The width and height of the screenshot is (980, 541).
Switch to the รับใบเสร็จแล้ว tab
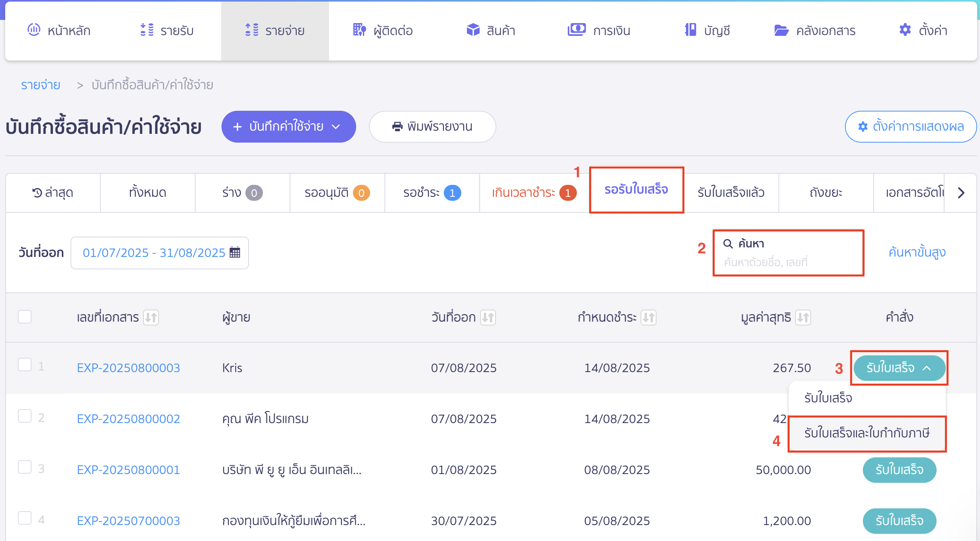pyautogui.click(x=731, y=193)
